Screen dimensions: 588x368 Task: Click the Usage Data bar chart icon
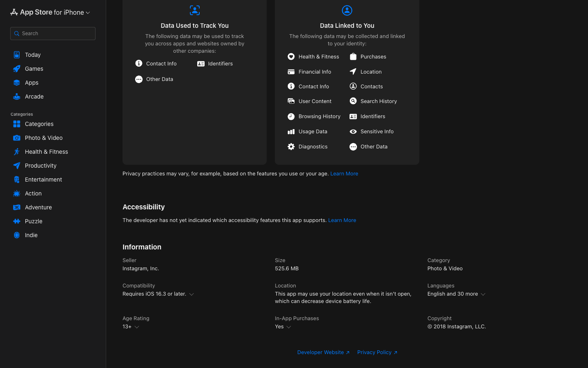(x=291, y=131)
